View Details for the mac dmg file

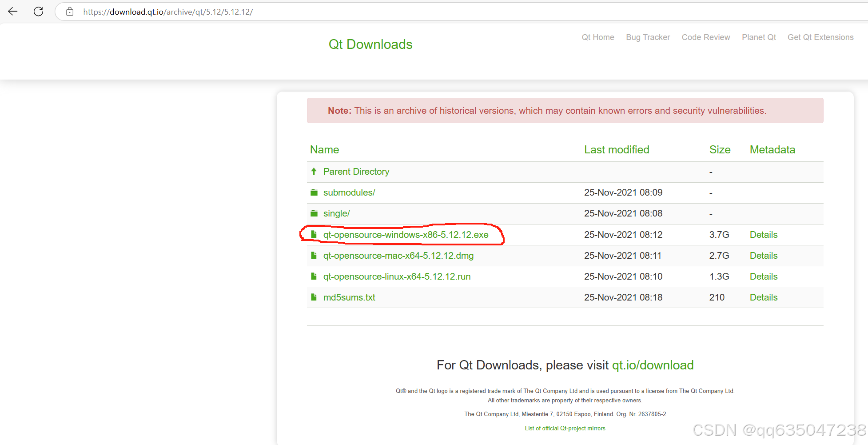[x=764, y=256]
